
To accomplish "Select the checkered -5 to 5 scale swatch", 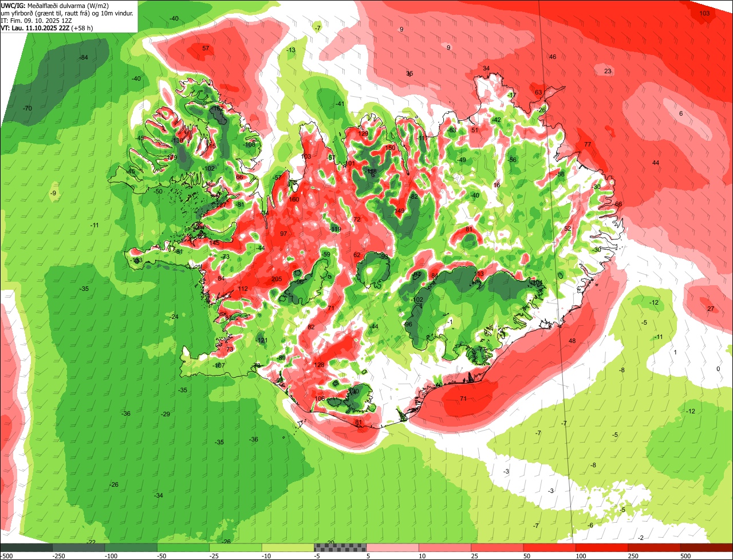I will pyautogui.click(x=340, y=547).
